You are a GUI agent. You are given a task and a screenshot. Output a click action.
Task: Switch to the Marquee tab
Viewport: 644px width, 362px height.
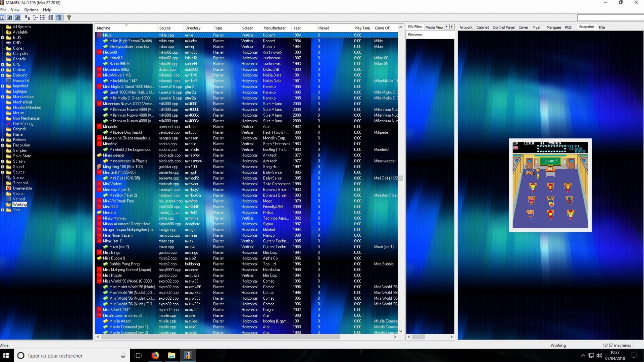point(553,27)
